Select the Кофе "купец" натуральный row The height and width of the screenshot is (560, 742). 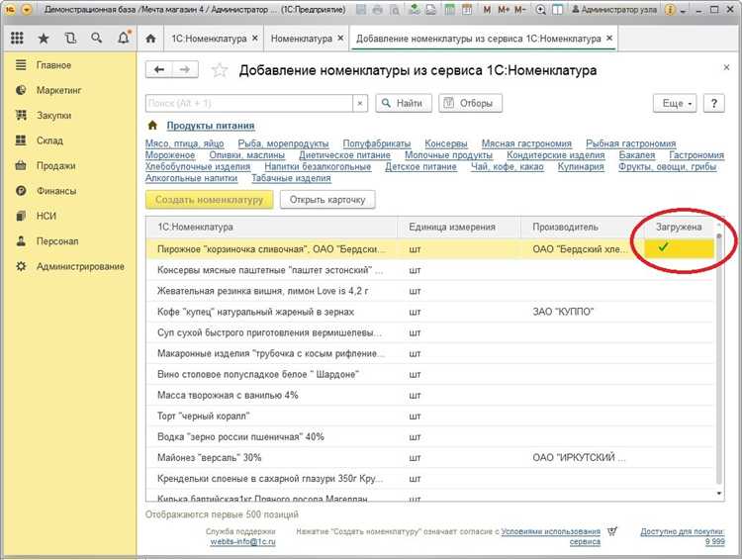(x=429, y=312)
